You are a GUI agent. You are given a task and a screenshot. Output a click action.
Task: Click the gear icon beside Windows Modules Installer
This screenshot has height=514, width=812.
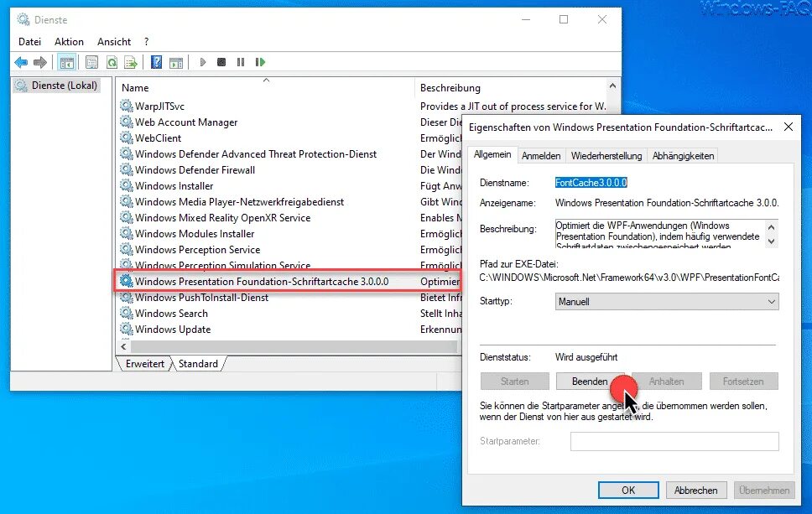[127, 233]
